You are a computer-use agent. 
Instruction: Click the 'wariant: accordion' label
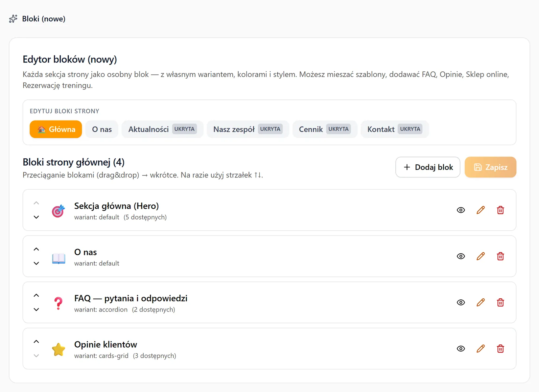point(101,310)
